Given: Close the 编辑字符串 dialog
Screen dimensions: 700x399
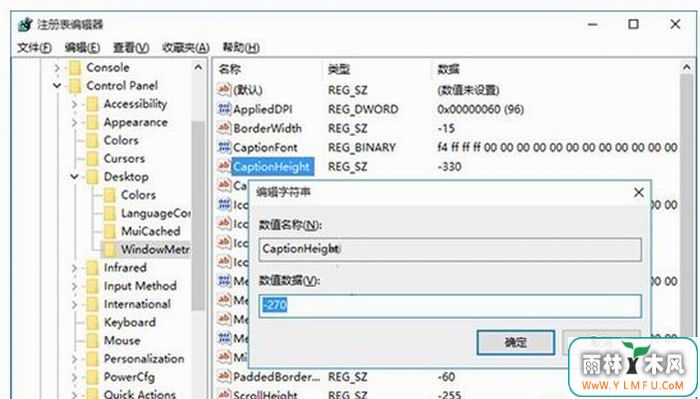Looking at the screenshot, I should tap(639, 192).
